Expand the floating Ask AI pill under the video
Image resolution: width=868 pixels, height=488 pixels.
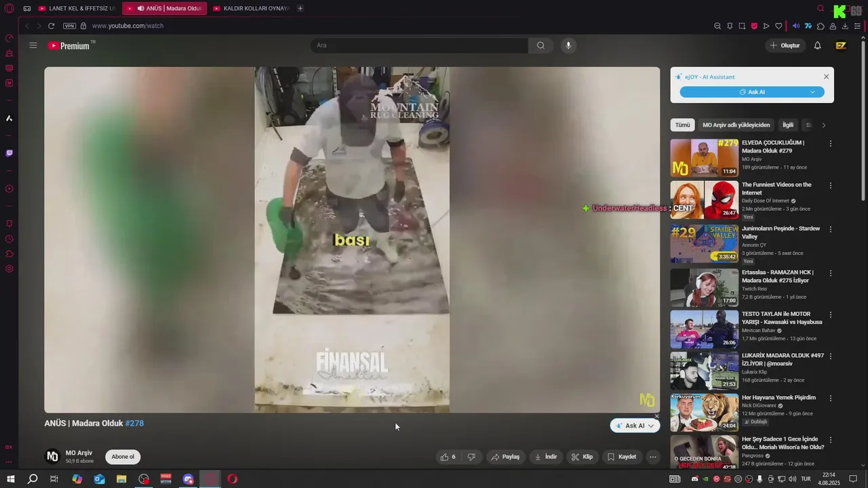[x=635, y=426]
